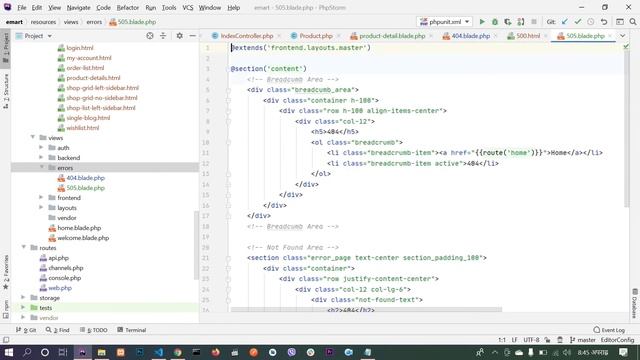
Task: Run the phpunit.xml configuration
Action: point(482,22)
